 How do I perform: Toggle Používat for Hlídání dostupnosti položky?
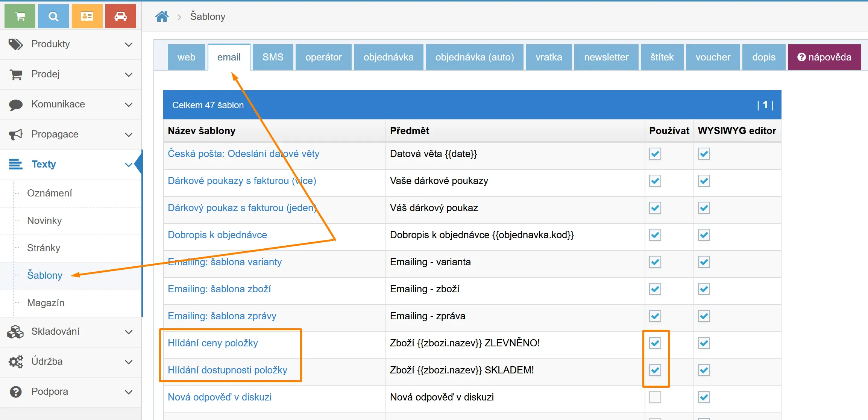[x=655, y=370]
